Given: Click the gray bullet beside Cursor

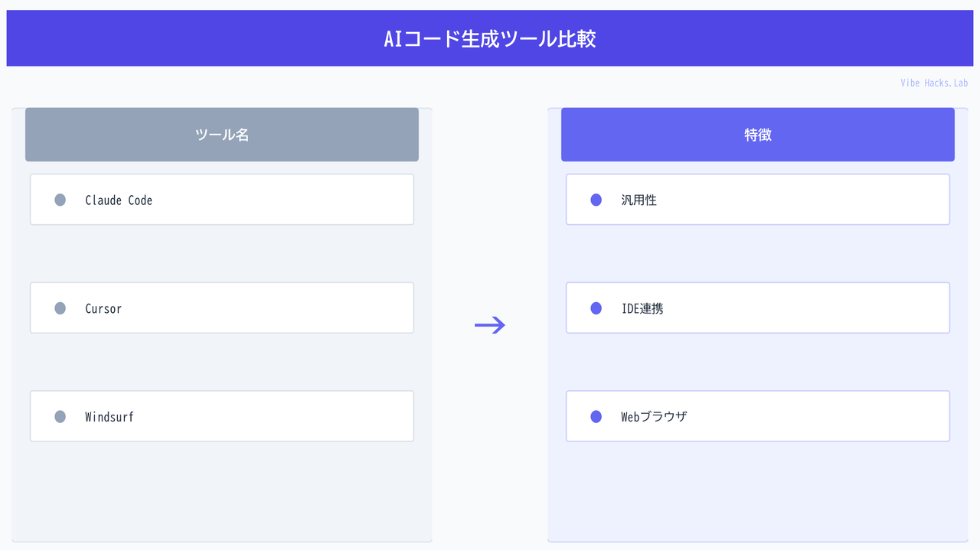Looking at the screenshot, I should click(60, 308).
